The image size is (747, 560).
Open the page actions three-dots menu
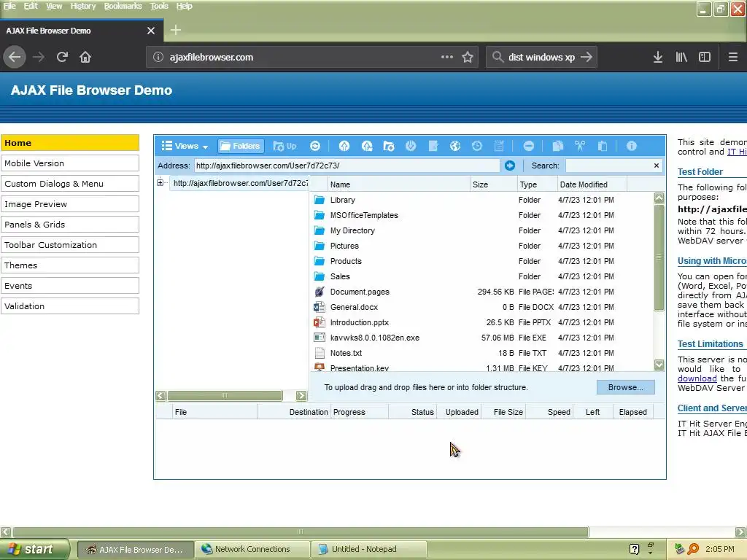pos(447,57)
